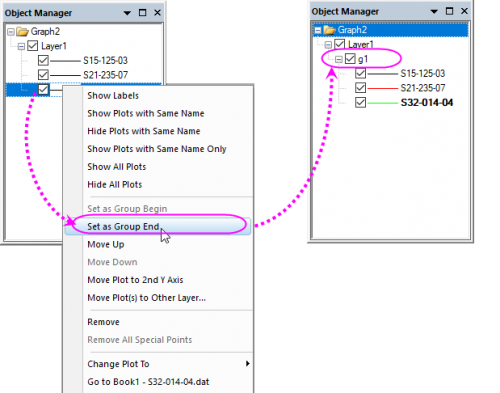The height and width of the screenshot is (393, 500).
Task: Toggle the g1 group checkbox
Action: [350, 59]
